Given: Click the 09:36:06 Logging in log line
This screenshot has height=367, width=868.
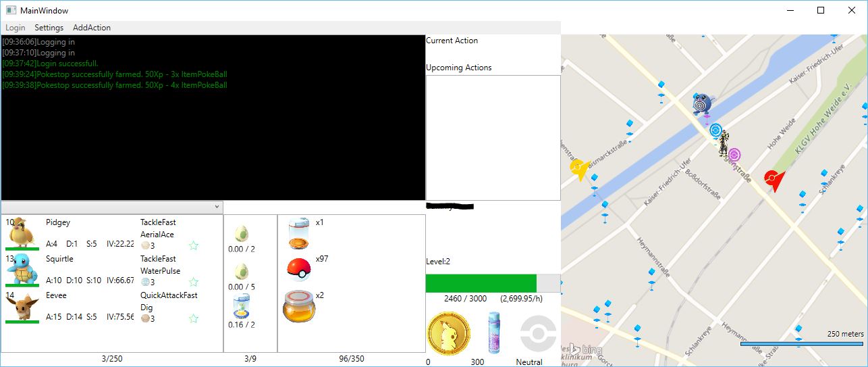Looking at the screenshot, I should pyautogui.click(x=38, y=42).
